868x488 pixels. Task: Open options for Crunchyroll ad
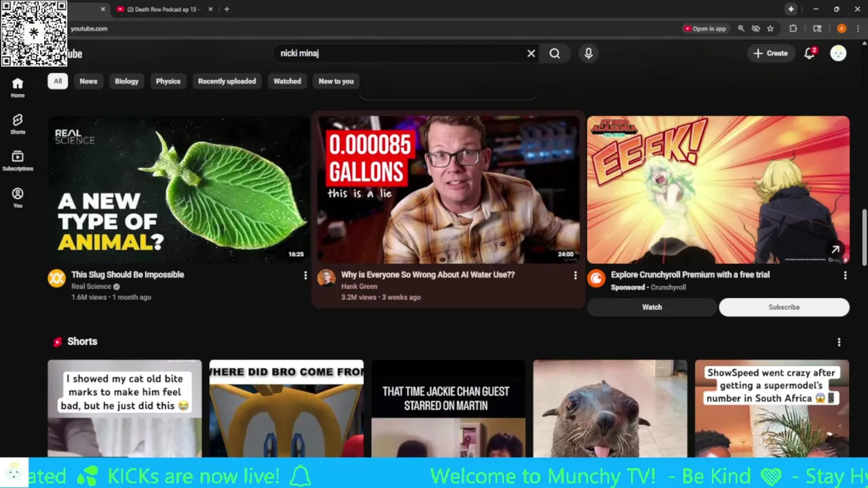pyautogui.click(x=845, y=275)
